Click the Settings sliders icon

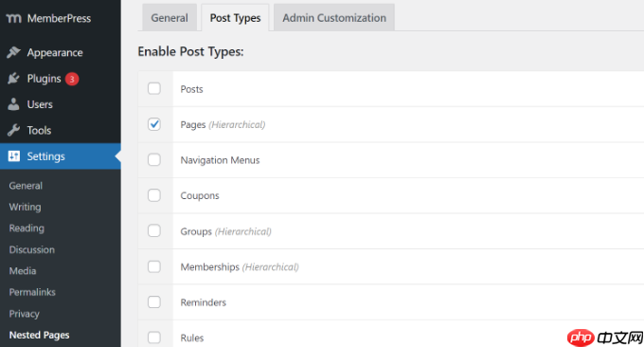[14, 155]
